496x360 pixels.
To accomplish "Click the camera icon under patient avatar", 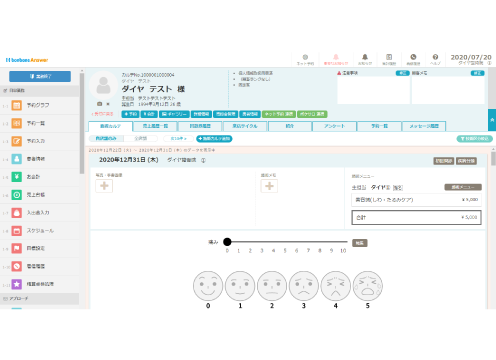I will (99, 104).
